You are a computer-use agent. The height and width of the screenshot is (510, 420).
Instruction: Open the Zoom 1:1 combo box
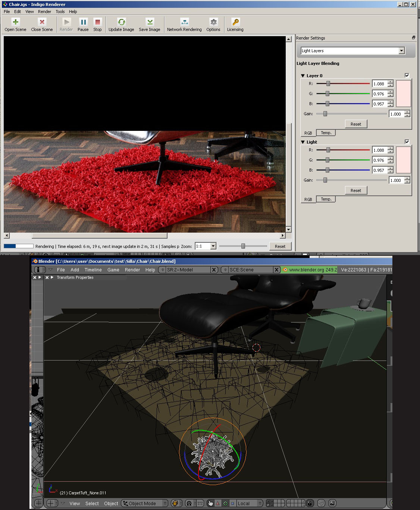(213, 246)
